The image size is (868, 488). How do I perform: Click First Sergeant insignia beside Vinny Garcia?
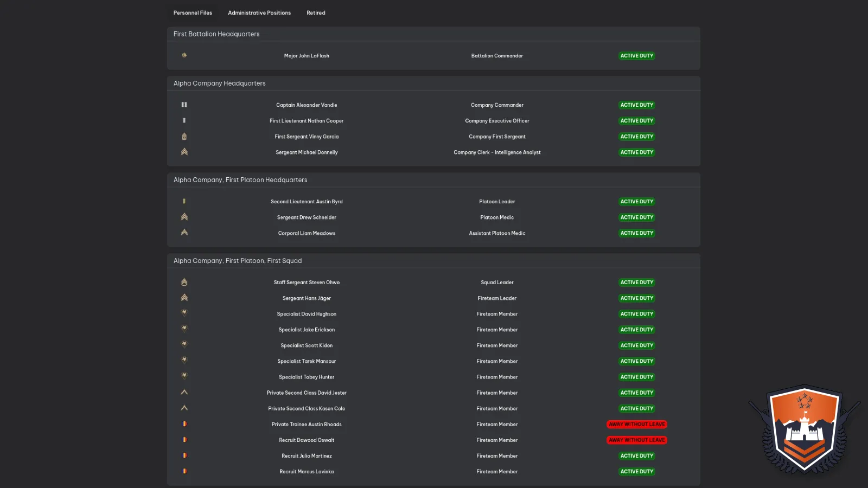click(184, 137)
